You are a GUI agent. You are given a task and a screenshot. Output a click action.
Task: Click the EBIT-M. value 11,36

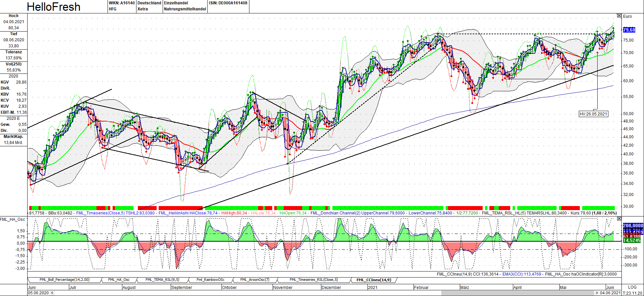click(22, 112)
